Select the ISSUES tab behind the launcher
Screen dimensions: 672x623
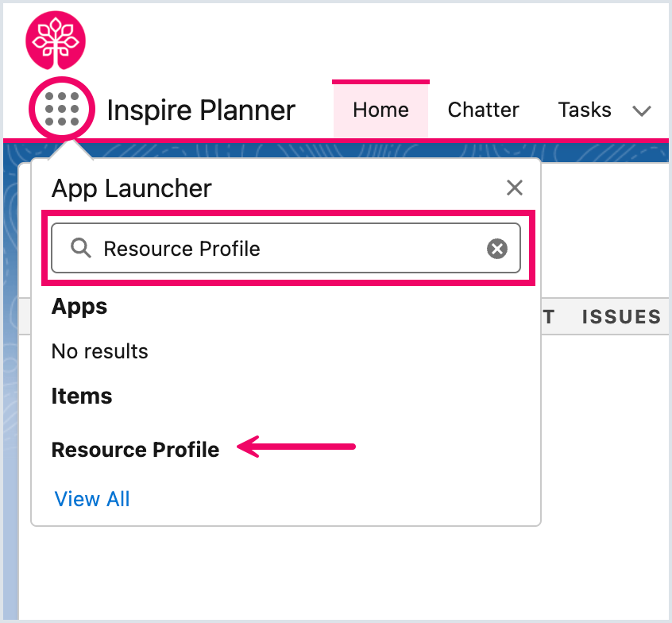click(621, 317)
